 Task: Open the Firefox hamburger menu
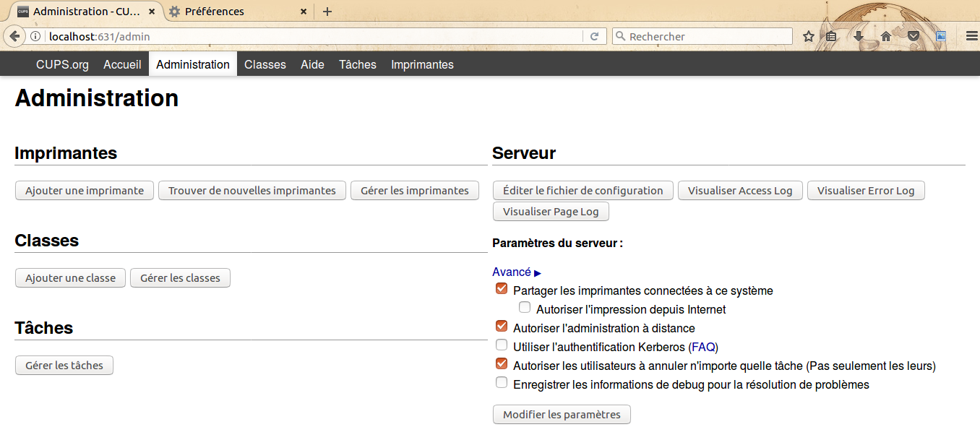coord(971,36)
